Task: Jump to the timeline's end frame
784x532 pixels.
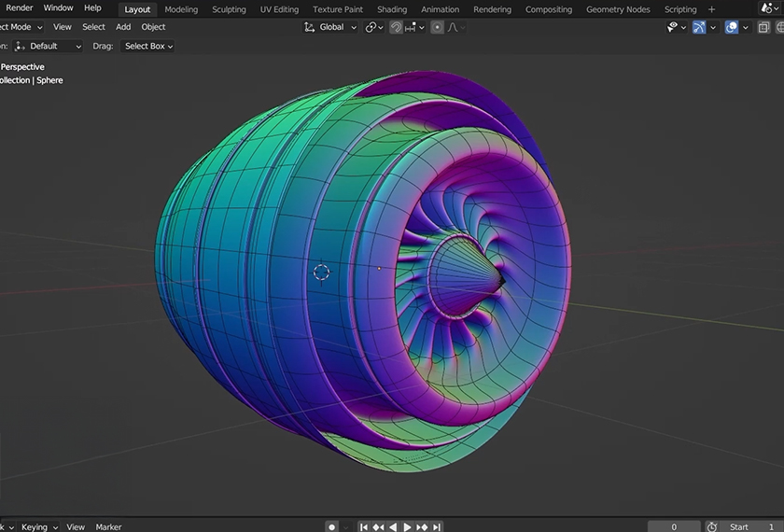Action: tap(437, 527)
